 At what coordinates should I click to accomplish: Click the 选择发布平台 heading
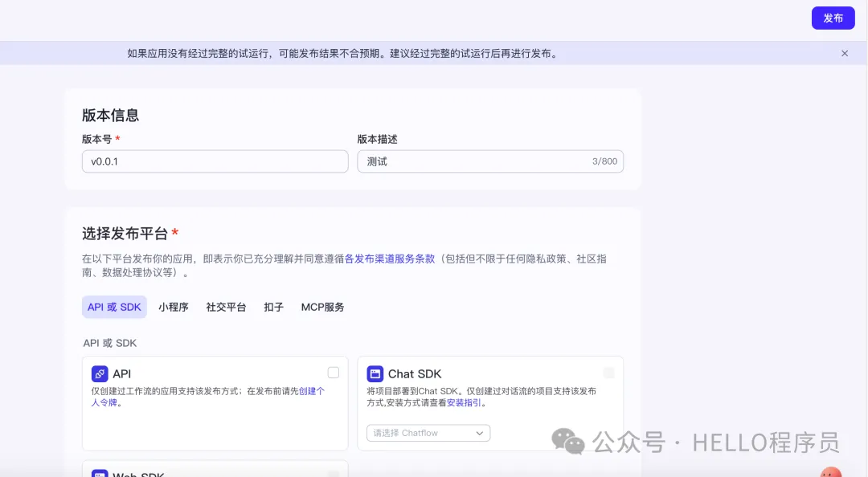(x=125, y=234)
